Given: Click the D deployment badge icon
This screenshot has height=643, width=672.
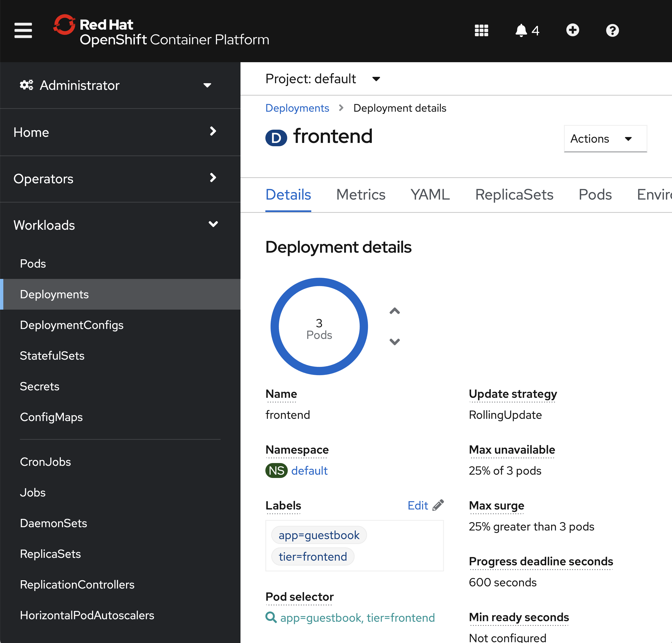Looking at the screenshot, I should pos(276,138).
